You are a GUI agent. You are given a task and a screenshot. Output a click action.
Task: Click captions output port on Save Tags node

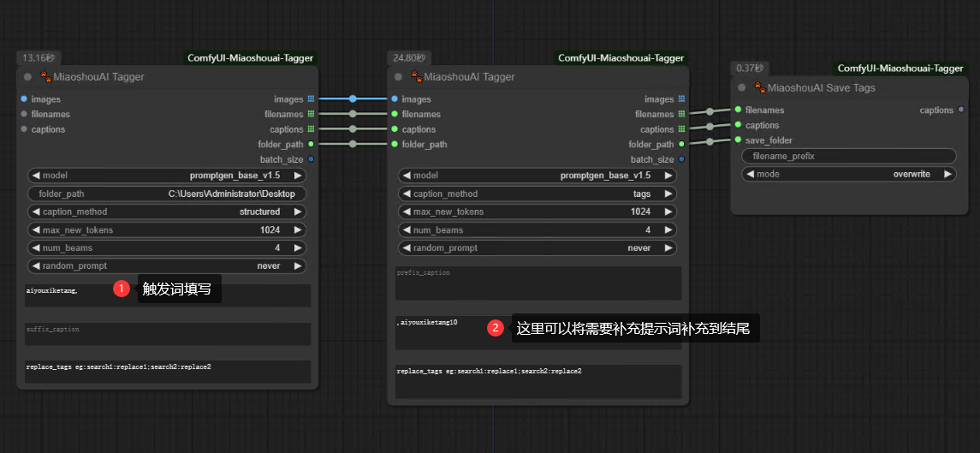tap(961, 110)
